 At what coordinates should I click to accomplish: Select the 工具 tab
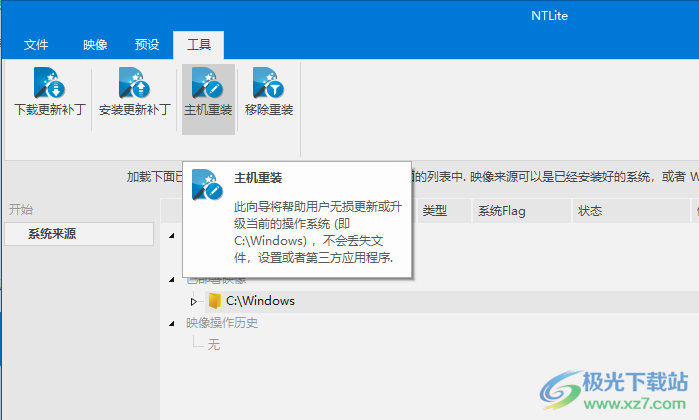pos(199,45)
